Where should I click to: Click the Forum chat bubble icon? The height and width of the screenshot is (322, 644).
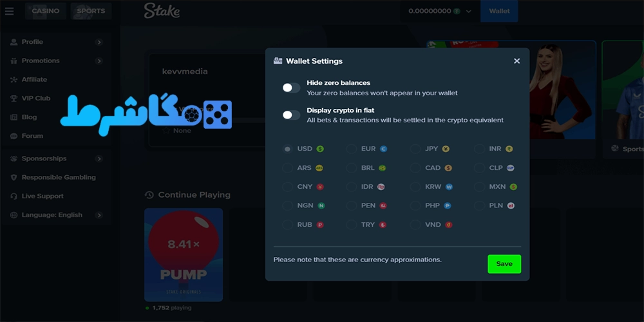coord(14,136)
